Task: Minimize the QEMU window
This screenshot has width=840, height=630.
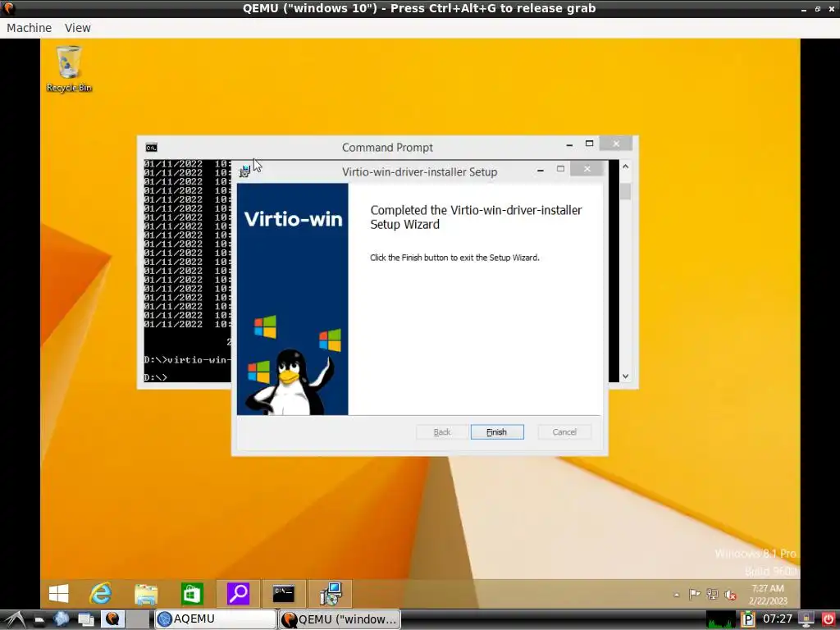Action: coord(804,9)
